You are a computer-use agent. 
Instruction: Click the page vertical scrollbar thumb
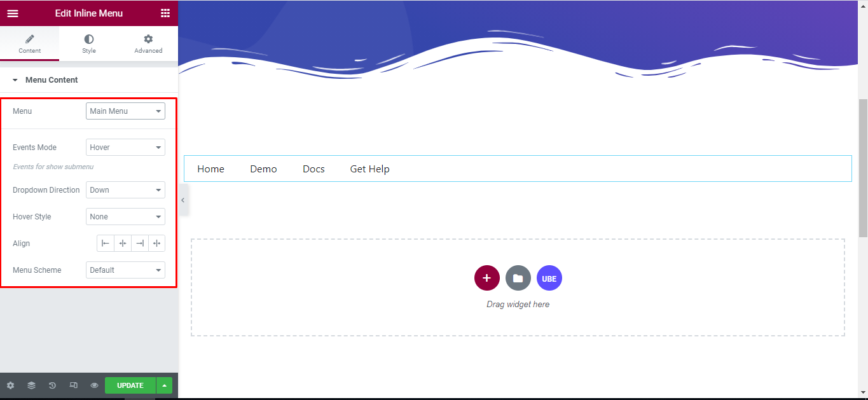click(x=863, y=168)
